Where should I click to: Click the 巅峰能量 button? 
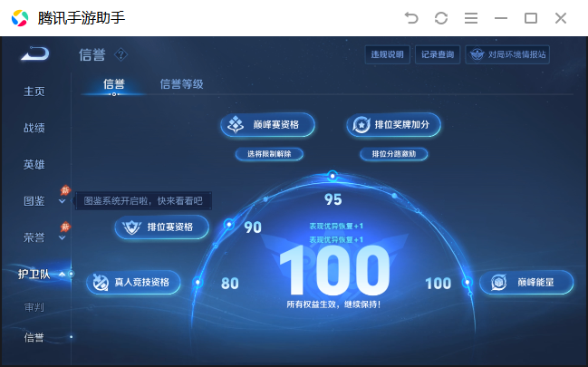tap(526, 282)
